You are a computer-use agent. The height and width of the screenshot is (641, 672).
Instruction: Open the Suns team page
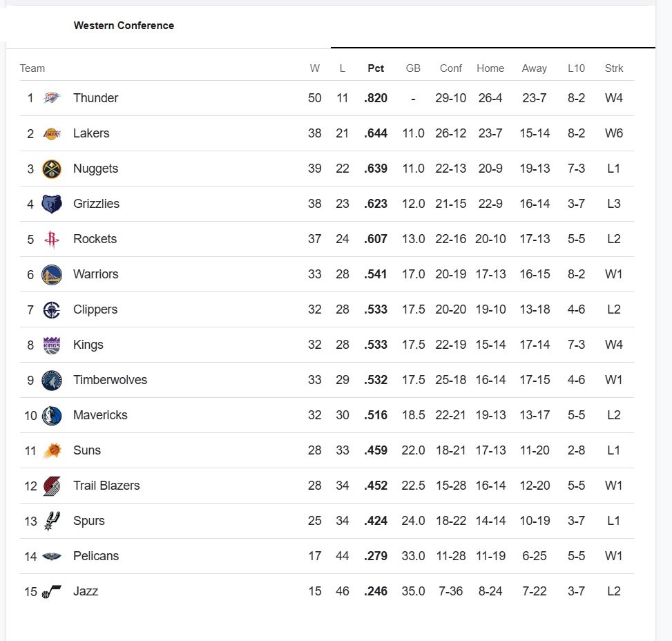pos(87,450)
